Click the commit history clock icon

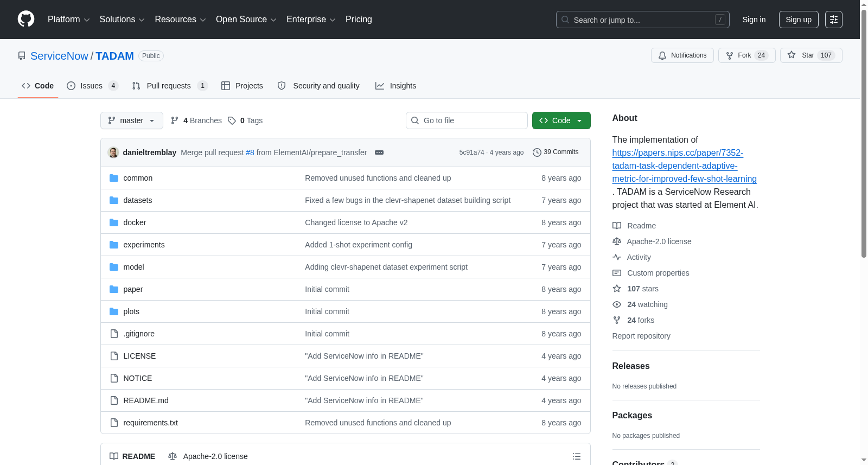tap(537, 152)
